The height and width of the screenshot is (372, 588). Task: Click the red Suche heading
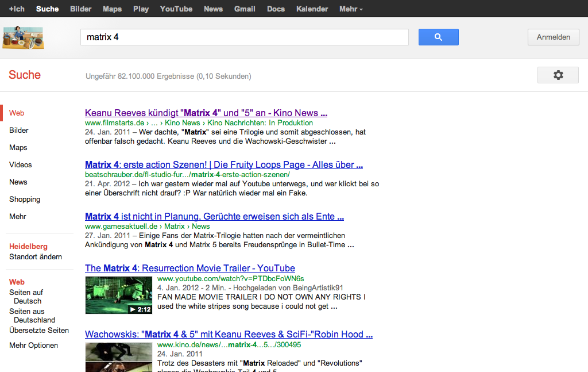point(24,75)
